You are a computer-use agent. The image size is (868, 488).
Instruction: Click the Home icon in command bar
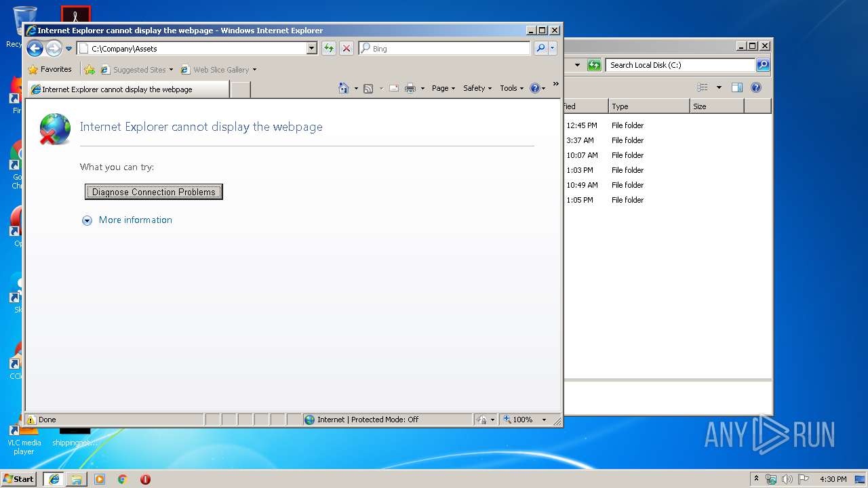pyautogui.click(x=344, y=88)
